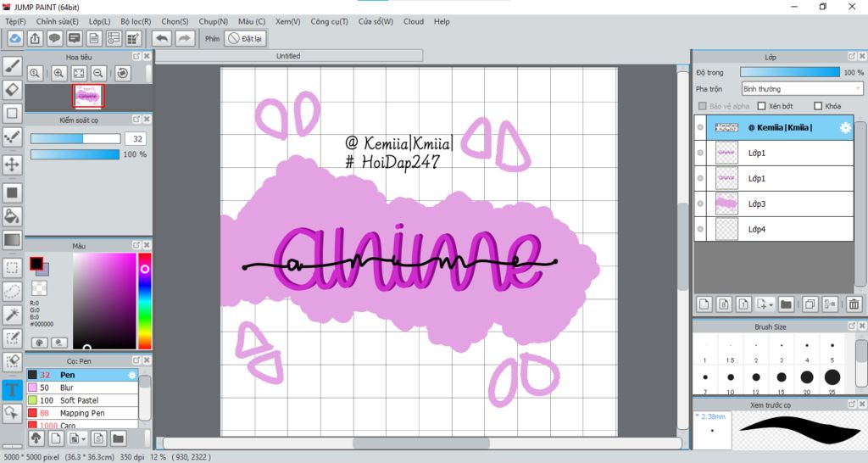Click the Undo arrow in toolbar

pos(161,38)
